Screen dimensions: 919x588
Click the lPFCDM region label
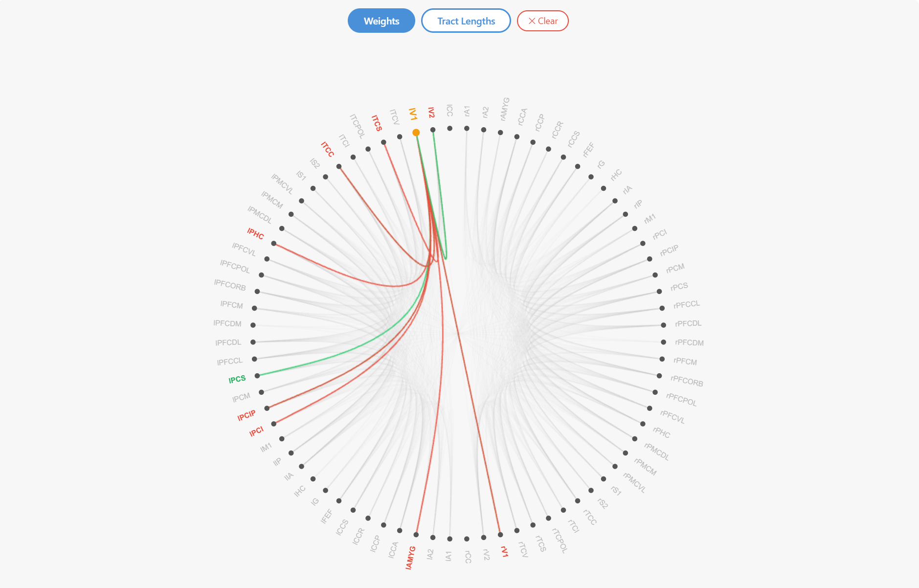[x=227, y=323]
